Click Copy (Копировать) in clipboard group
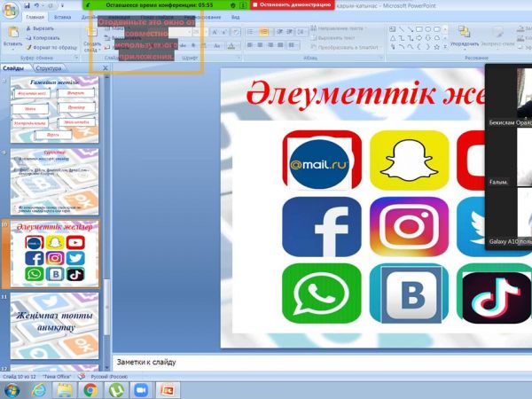The width and height of the screenshot is (532, 399). [44, 38]
